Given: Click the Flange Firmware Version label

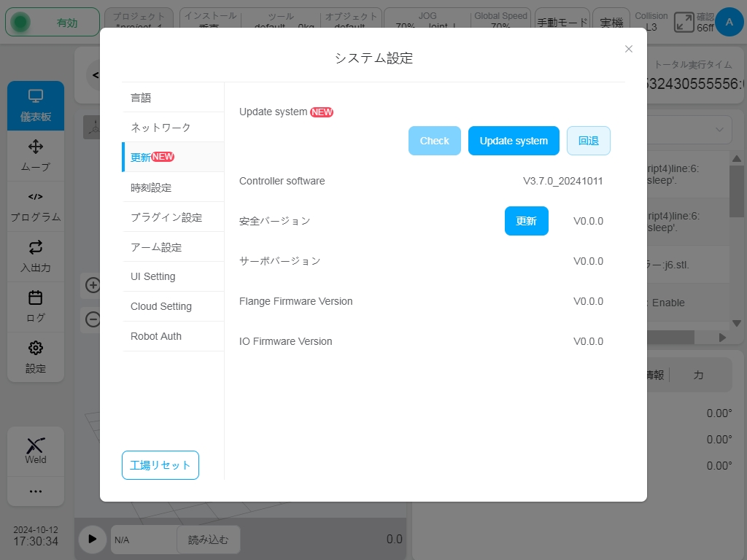Looking at the screenshot, I should point(296,301).
